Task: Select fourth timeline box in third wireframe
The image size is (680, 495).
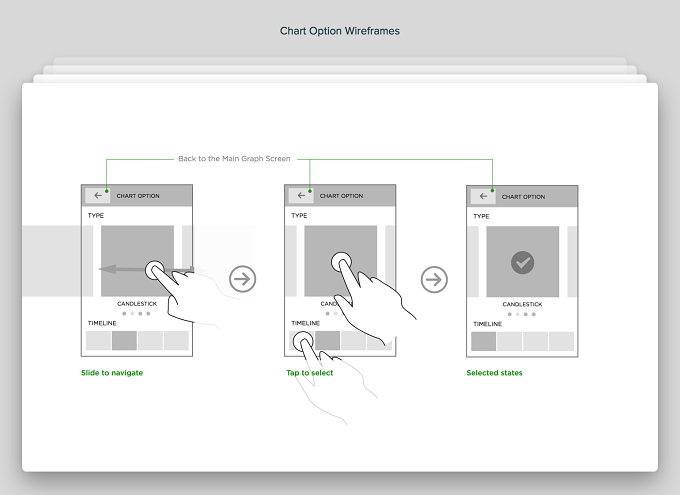Action: 562,341
